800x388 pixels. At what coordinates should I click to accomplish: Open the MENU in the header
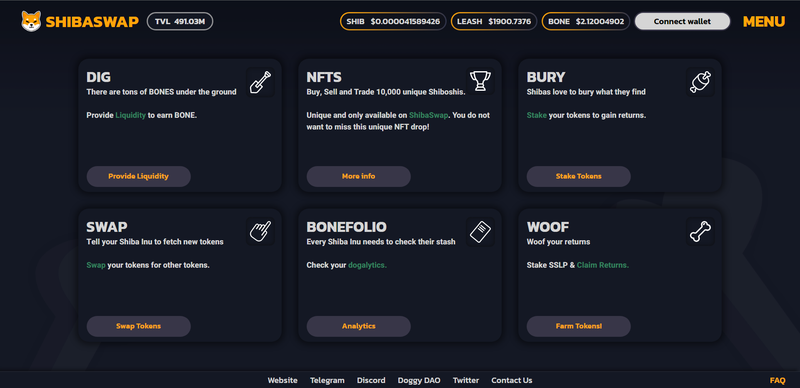click(x=764, y=21)
